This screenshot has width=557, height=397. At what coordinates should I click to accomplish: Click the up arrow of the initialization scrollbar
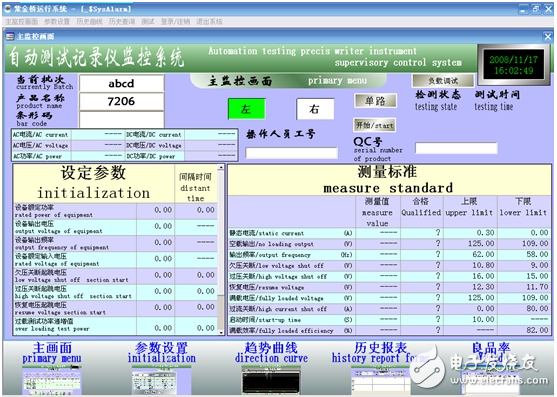[x=221, y=167]
